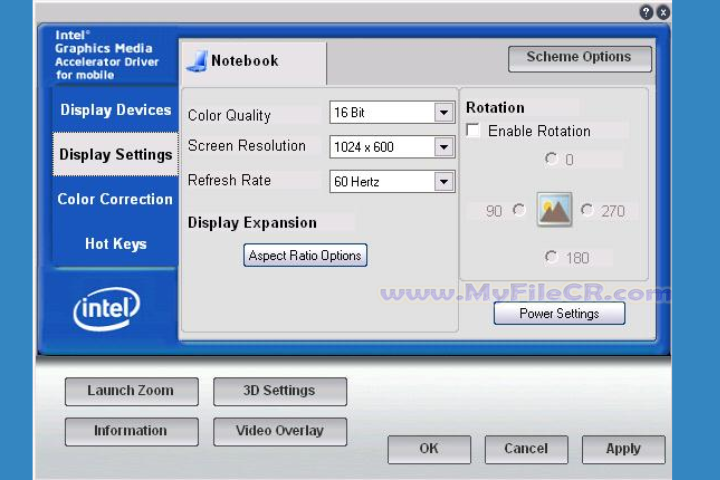Close the dialog with the X icon

click(663, 12)
